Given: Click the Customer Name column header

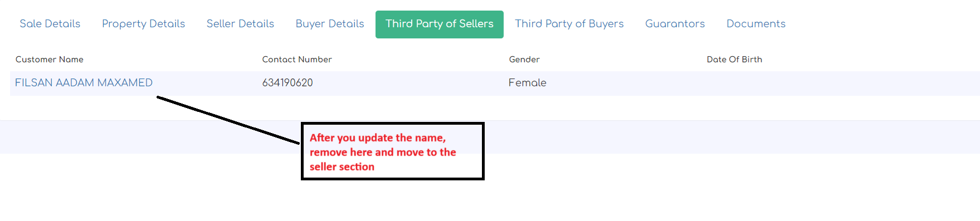Looking at the screenshot, I should click(x=50, y=60).
